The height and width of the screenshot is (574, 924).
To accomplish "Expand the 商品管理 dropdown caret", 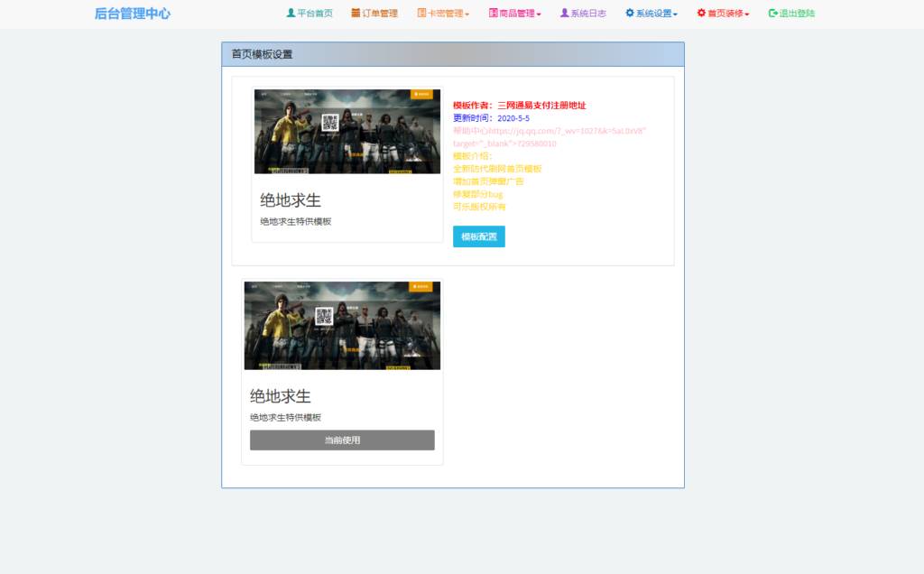I will click(x=539, y=14).
